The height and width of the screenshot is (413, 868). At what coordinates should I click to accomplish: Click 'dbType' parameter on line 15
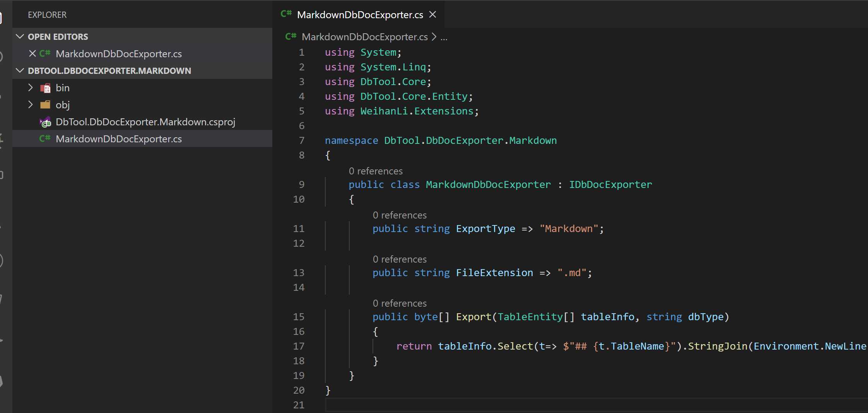(706, 317)
